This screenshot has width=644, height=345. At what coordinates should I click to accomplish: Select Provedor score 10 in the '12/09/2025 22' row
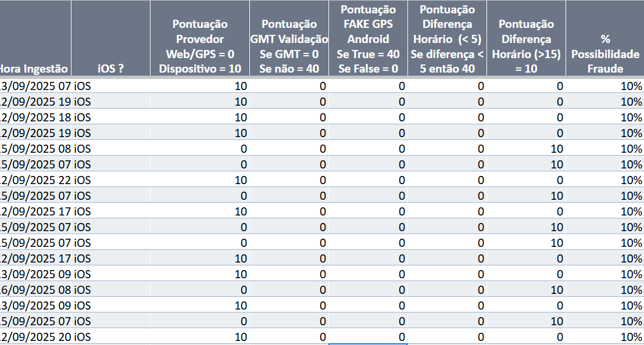(241, 180)
